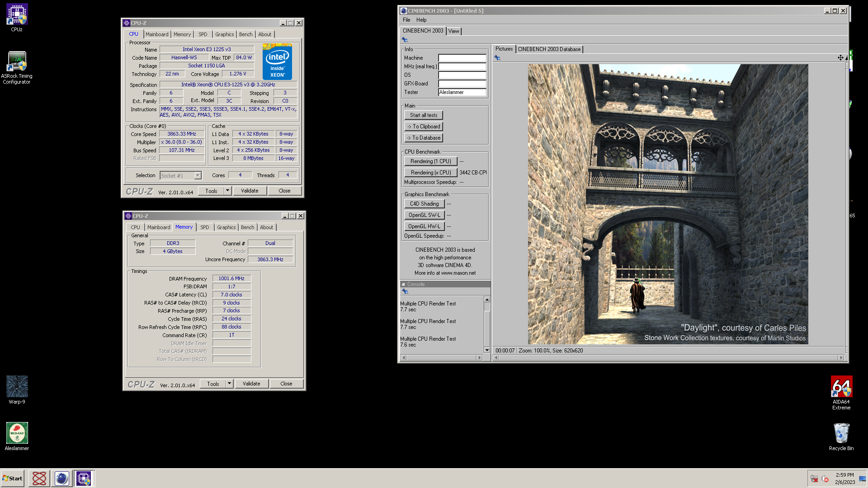
Task: Click Start all tests button
Action: [x=424, y=115]
